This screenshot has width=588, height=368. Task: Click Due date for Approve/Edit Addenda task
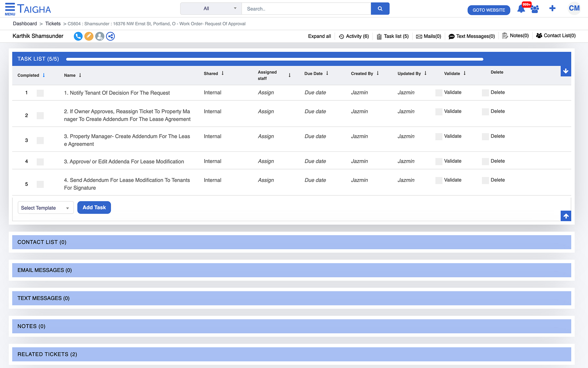click(315, 161)
